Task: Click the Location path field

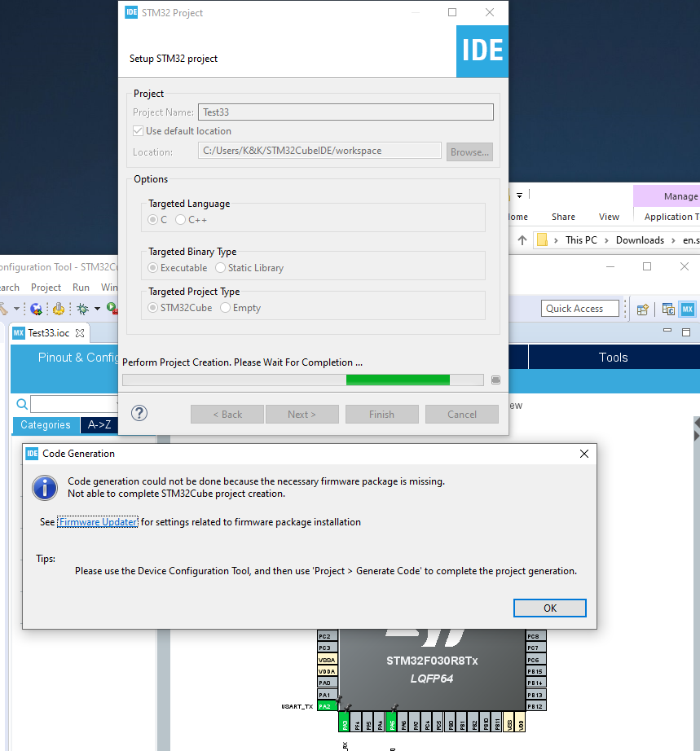Action: [x=319, y=151]
